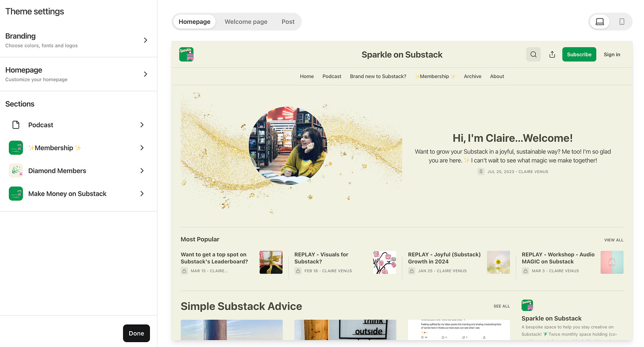Switch to desktop laptop preview

[600, 22]
